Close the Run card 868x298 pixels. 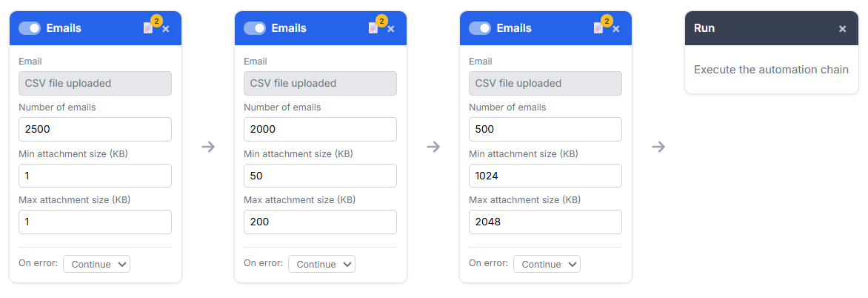coord(842,29)
